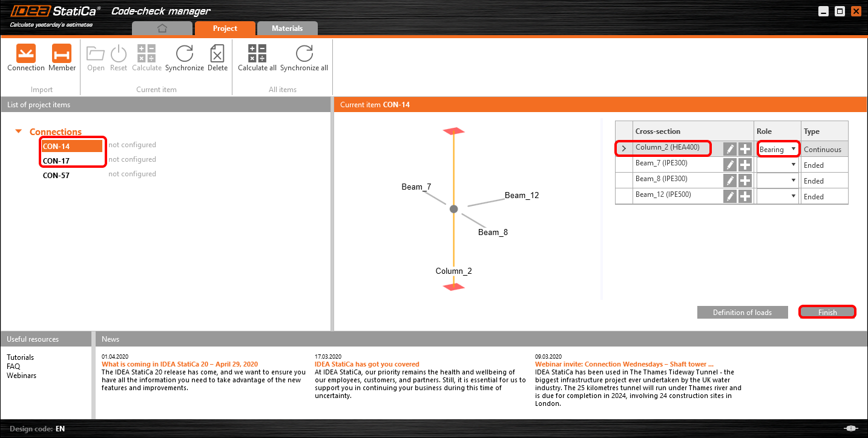Click the Type column header

pyautogui.click(x=824, y=131)
